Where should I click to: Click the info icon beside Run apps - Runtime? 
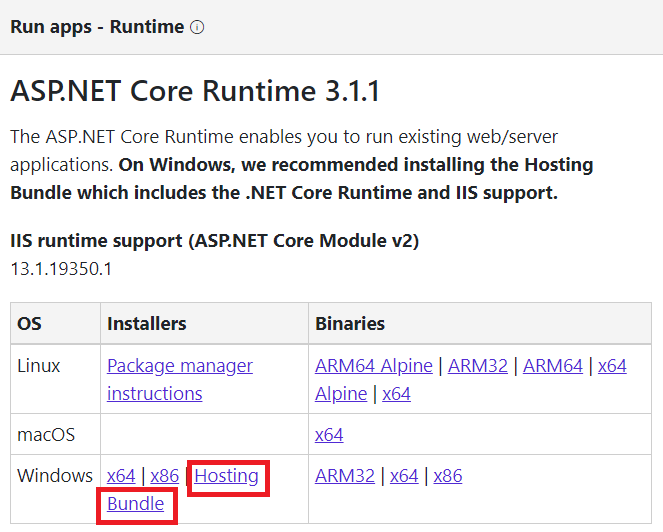coord(197,27)
